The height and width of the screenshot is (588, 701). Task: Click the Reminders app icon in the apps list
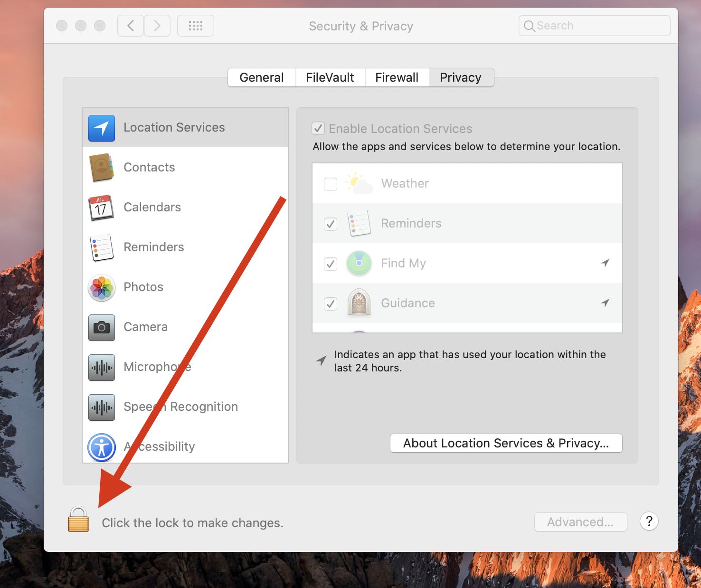click(x=359, y=223)
